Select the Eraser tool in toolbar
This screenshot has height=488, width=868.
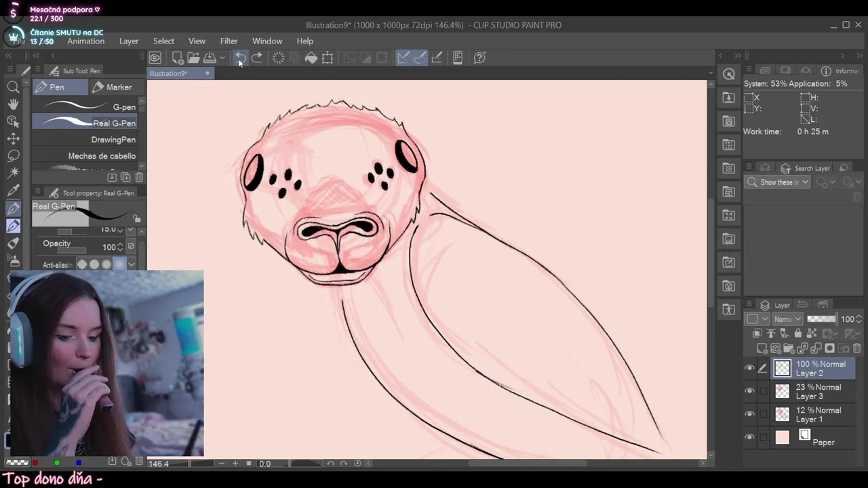(x=13, y=243)
